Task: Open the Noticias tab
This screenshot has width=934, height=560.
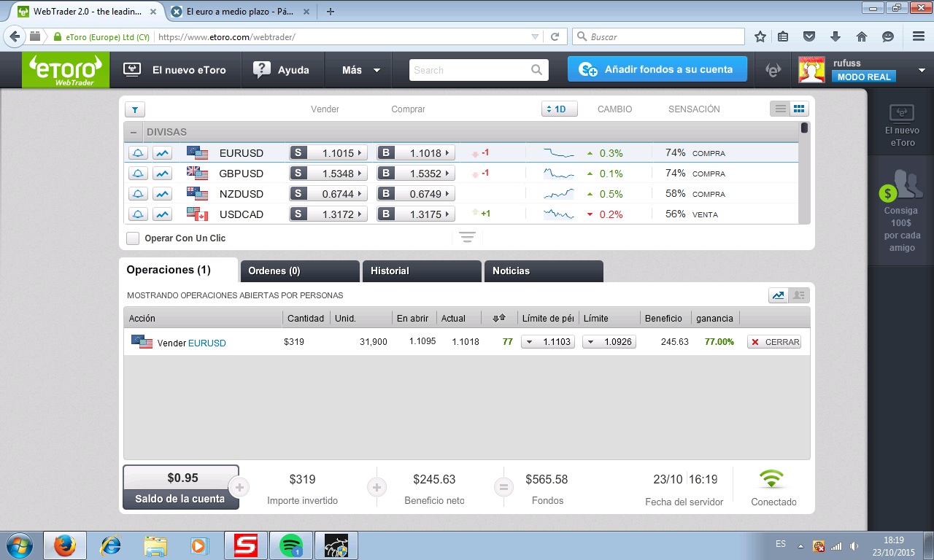Action: (x=544, y=271)
